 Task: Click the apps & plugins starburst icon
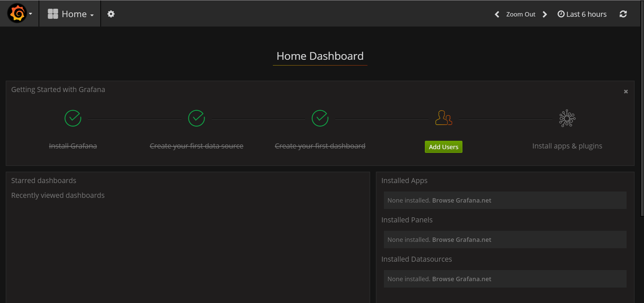[x=567, y=118]
